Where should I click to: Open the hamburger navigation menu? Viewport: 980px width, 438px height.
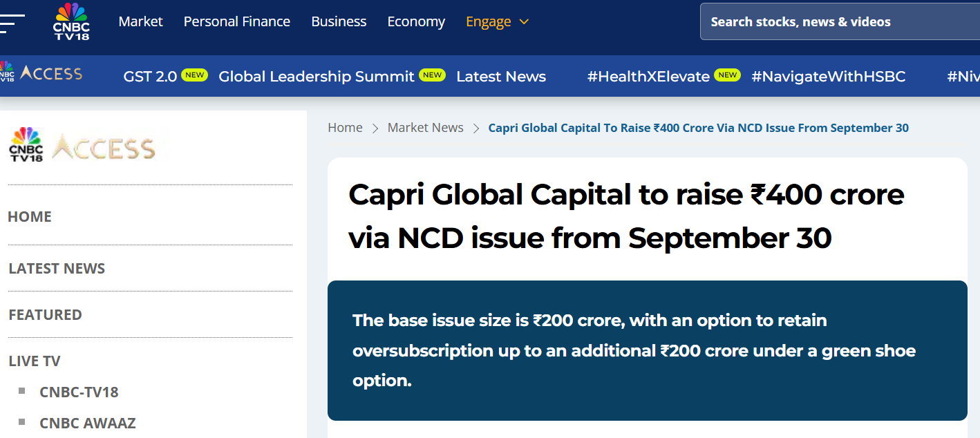click(x=10, y=21)
